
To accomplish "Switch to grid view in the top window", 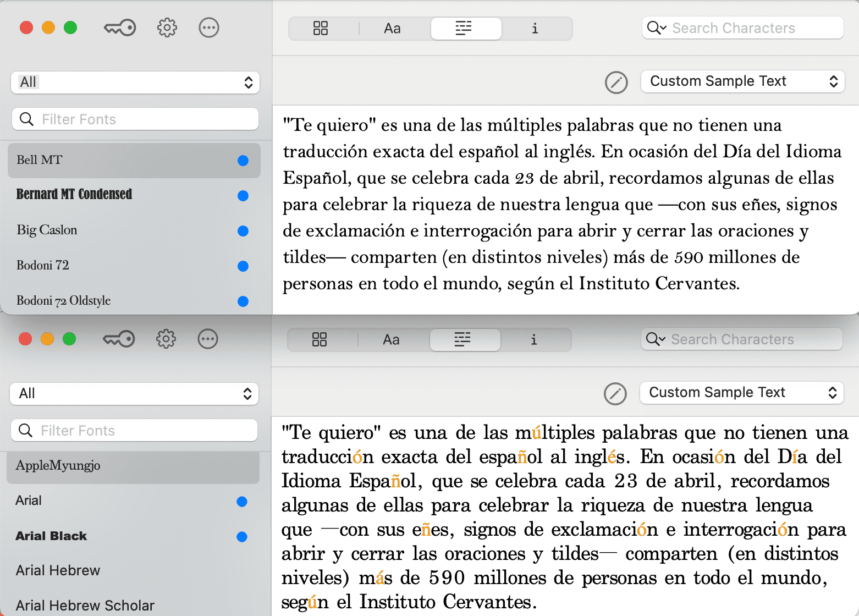I will 321,28.
